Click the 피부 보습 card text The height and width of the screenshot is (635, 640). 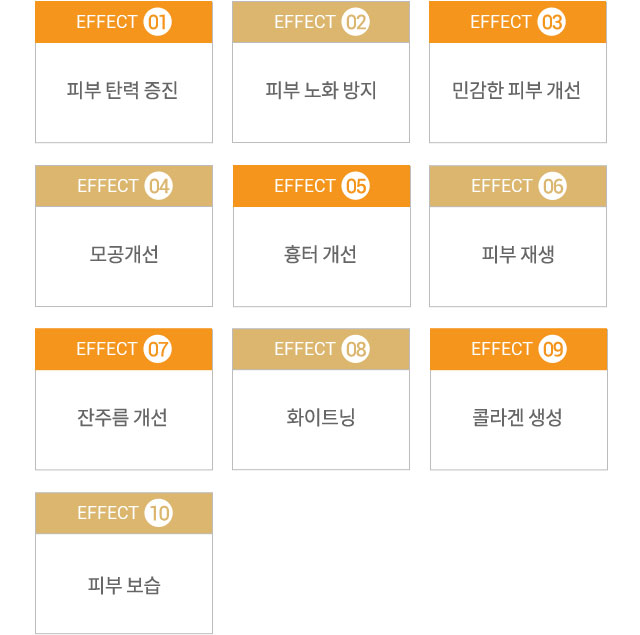pos(124,585)
